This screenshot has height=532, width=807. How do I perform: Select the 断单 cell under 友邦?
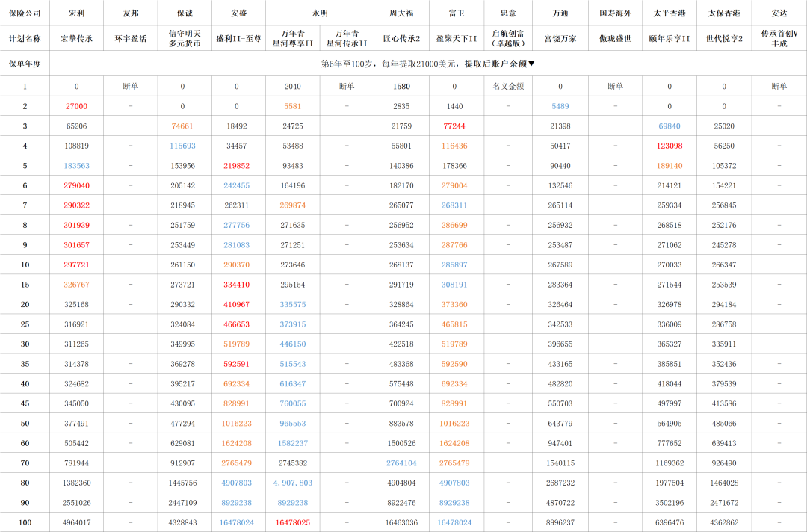(x=130, y=87)
